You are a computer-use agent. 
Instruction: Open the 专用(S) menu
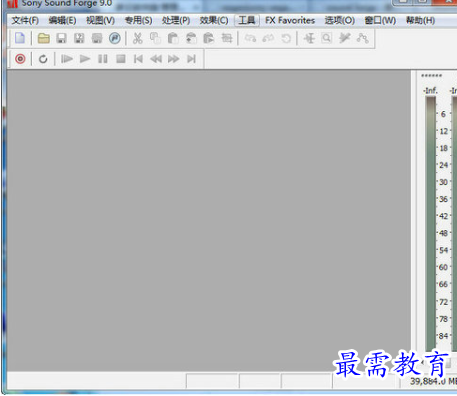[x=138, y=21]
